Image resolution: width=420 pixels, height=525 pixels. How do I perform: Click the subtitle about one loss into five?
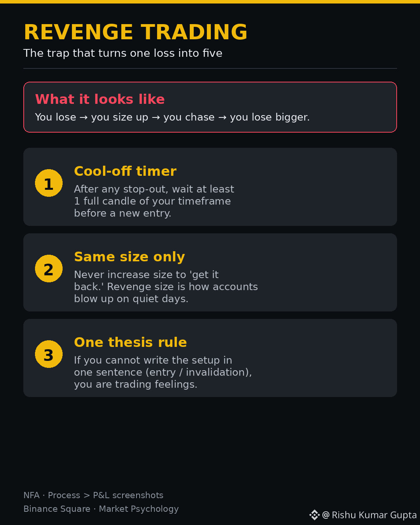tap(123, 53)
